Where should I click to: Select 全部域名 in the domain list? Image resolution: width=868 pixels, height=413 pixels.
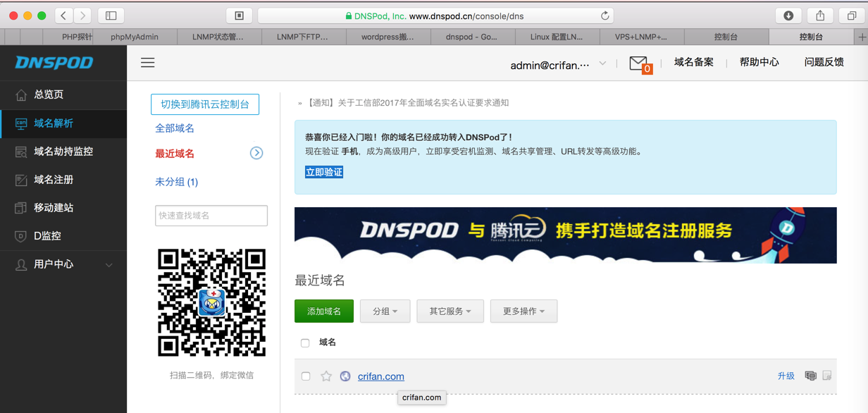point(175,128)
